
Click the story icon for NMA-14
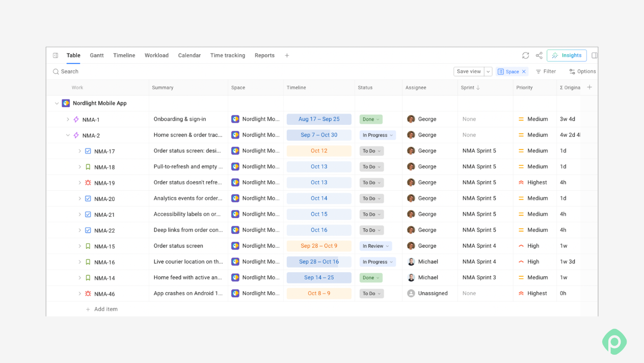(88, 277)
